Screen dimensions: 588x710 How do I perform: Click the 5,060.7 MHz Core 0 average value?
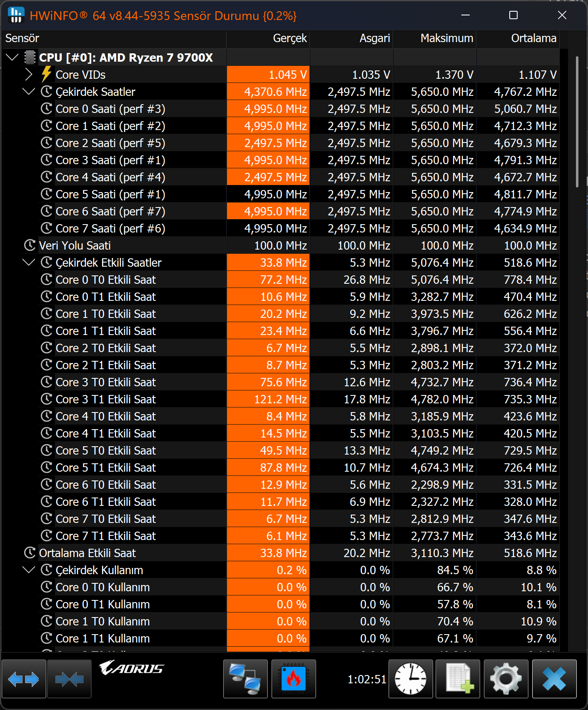pos(518,109)
